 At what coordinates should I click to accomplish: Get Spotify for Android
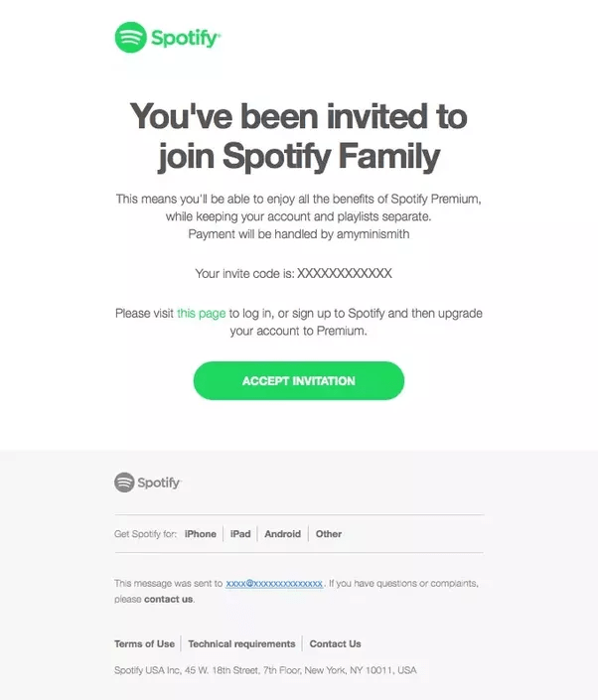coord(282,534)
